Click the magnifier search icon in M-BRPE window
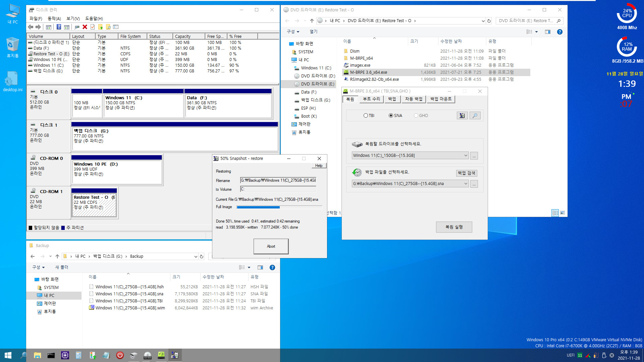The image size is (644, 362). pos(475,116)
